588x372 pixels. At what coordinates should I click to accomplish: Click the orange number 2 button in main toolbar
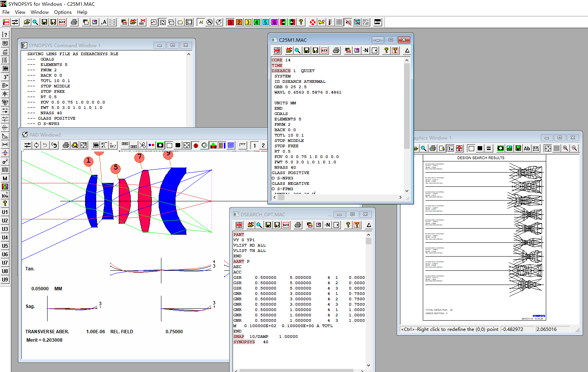[239, 22]
